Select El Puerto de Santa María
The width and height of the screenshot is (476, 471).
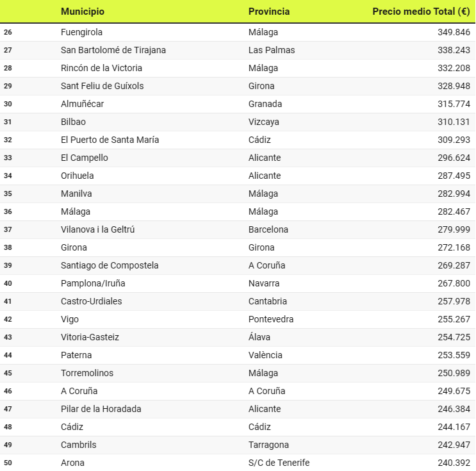pos(110,140)
